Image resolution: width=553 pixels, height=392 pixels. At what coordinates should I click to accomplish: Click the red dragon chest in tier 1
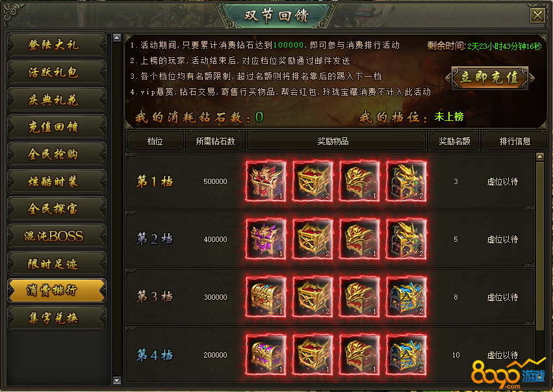tap(266, 181)
